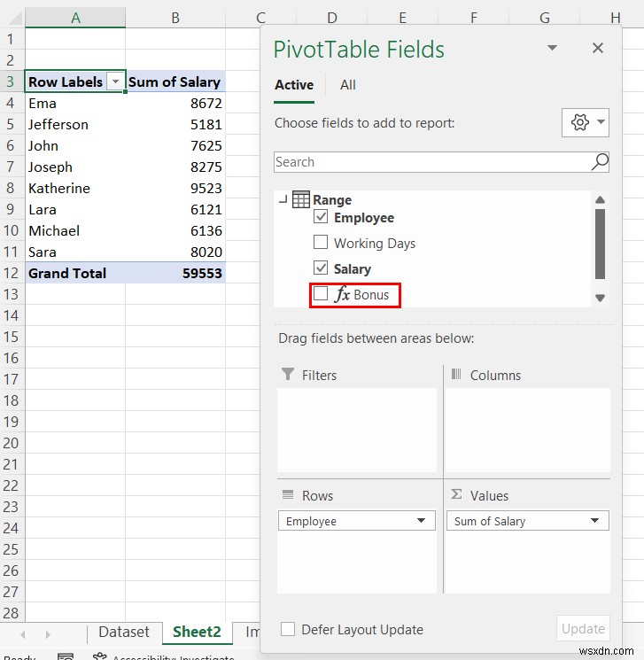The image size is (644, 660).
Task: Click the Range table icon
Action: tap(300, 199)
